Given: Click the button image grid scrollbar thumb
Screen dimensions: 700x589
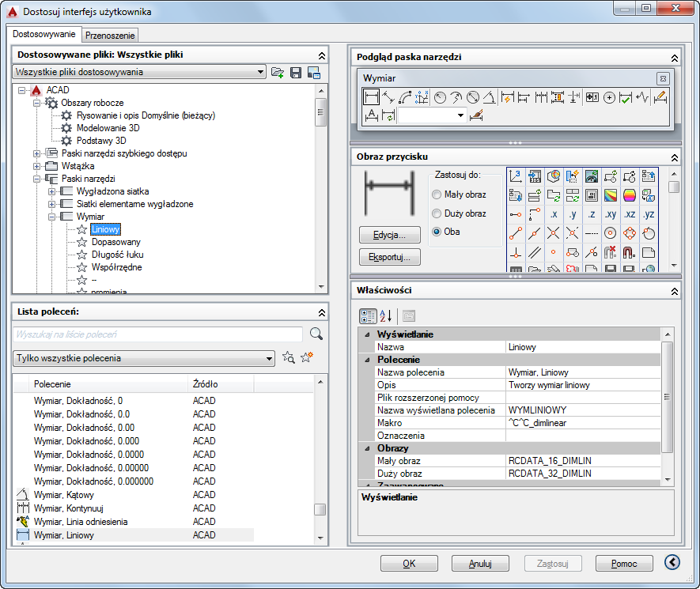Looking at the screenshot, I should 674,187.
